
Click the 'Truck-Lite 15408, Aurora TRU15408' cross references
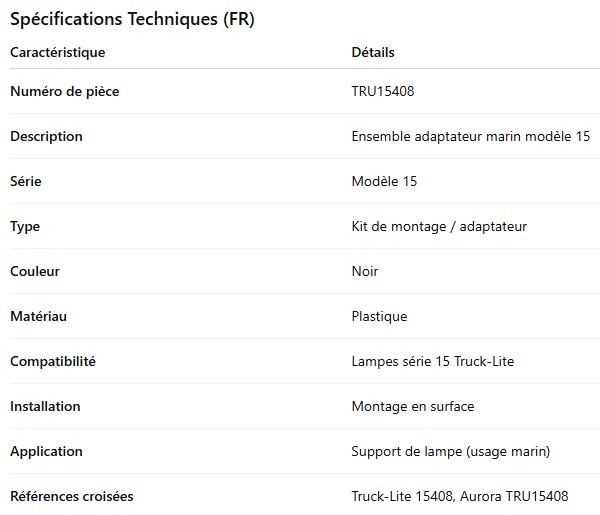coord(459,496)
